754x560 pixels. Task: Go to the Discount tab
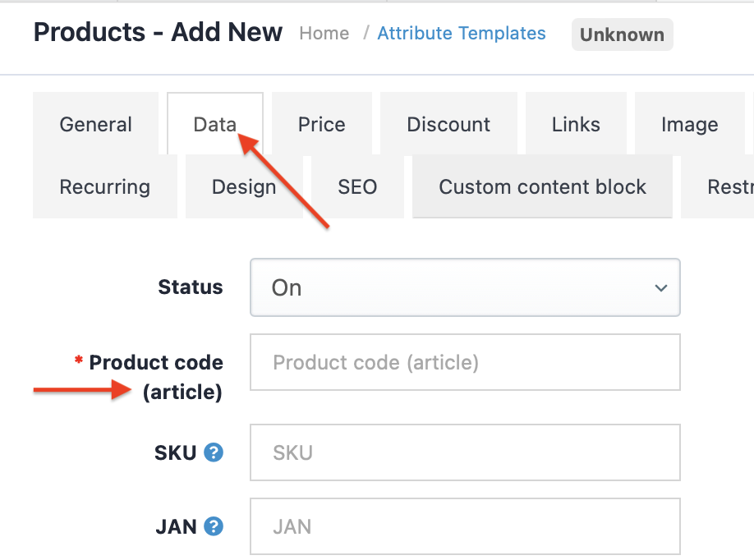[x=448, y=125]
